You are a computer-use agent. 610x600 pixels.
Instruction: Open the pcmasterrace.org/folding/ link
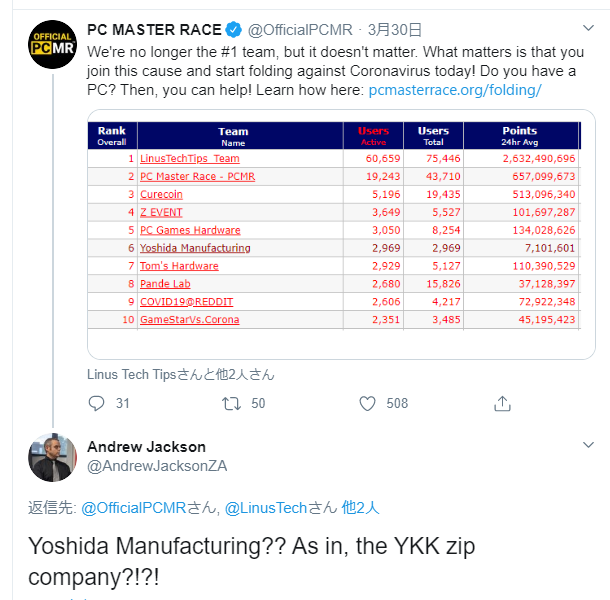pos(455,90)
